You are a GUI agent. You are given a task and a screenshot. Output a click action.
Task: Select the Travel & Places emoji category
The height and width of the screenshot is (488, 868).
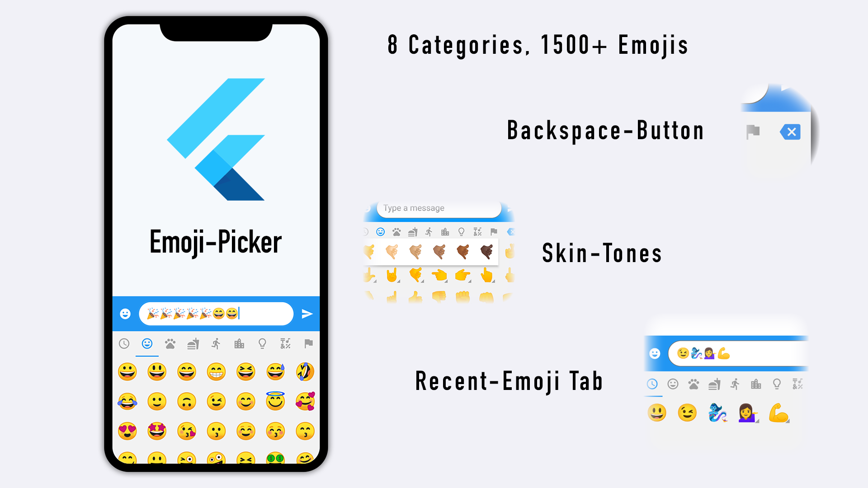[239, 343]
